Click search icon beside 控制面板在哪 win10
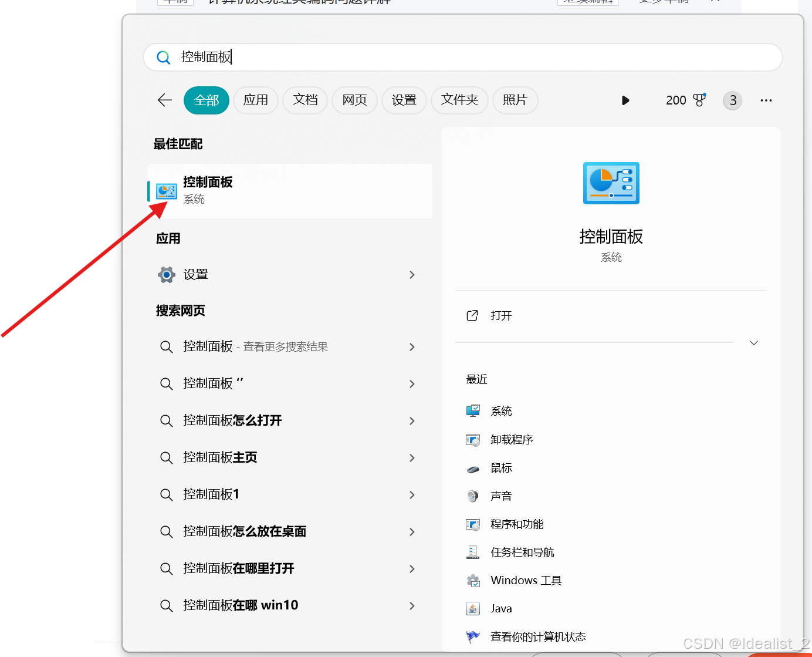 167,606
